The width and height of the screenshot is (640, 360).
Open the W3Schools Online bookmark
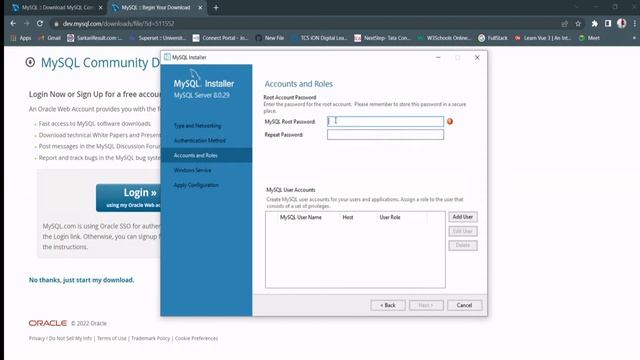click(x=444, y=38)
